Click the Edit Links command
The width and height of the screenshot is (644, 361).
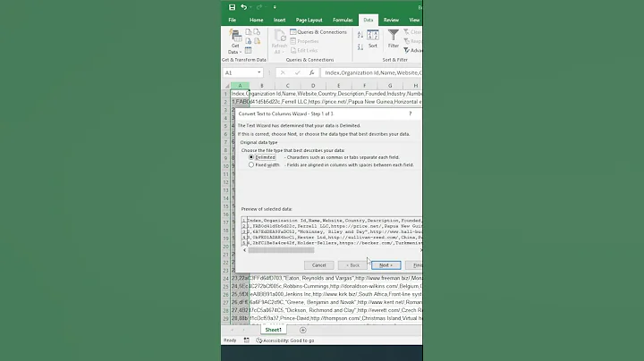tap(303, 50)
